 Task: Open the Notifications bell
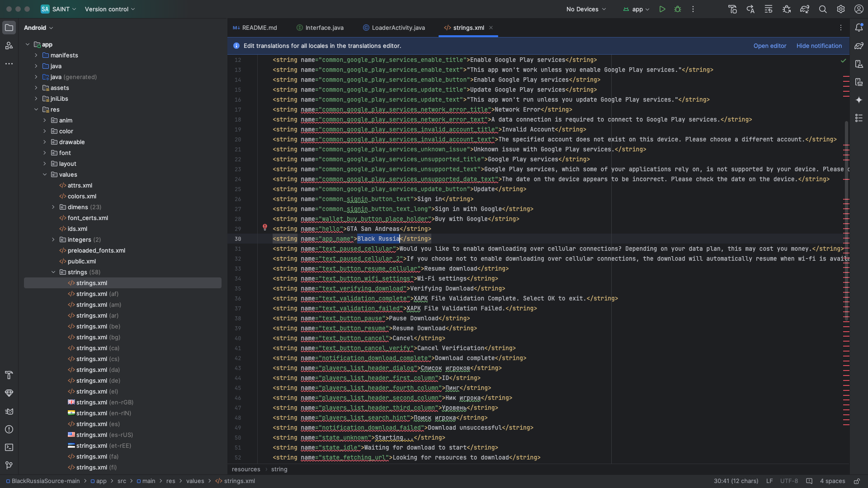click(859, 28)
